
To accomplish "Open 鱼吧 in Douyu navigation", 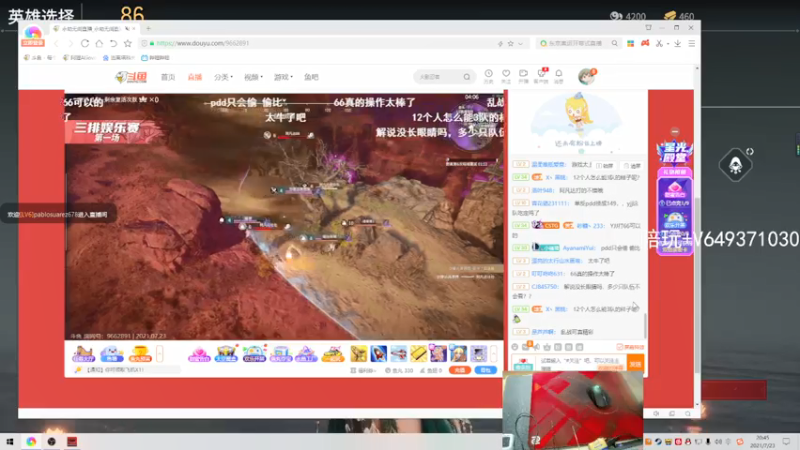I will (x=311, y=77).
